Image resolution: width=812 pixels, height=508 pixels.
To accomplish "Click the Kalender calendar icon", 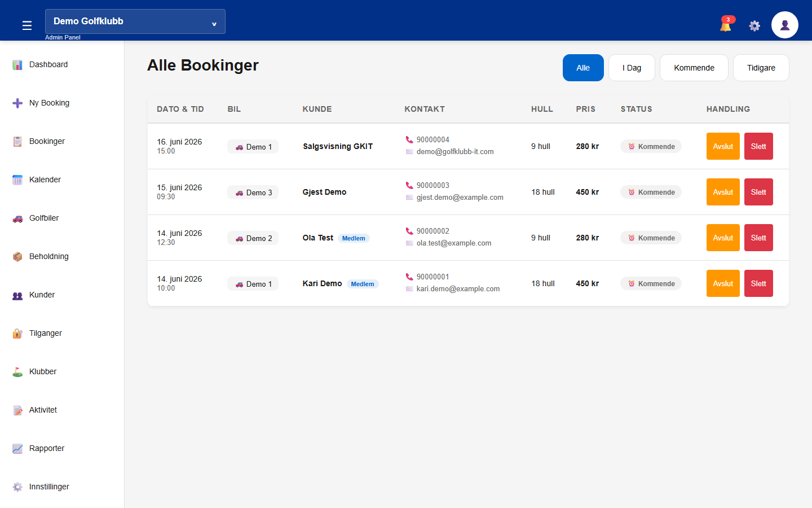I will 17,180.
